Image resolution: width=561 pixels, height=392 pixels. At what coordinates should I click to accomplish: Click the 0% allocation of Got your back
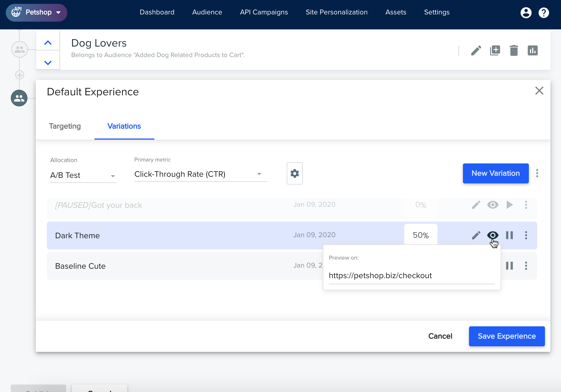[421, 205]
